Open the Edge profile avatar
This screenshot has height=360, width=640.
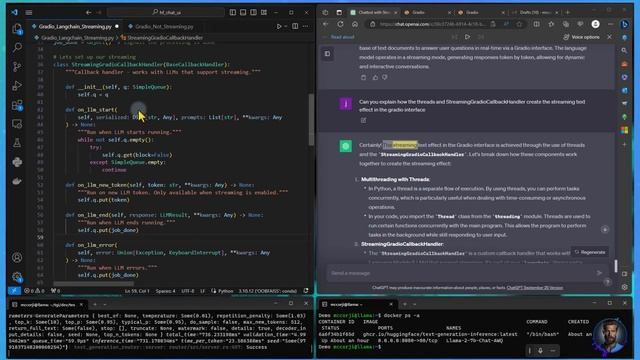click(x=596, y=24)
